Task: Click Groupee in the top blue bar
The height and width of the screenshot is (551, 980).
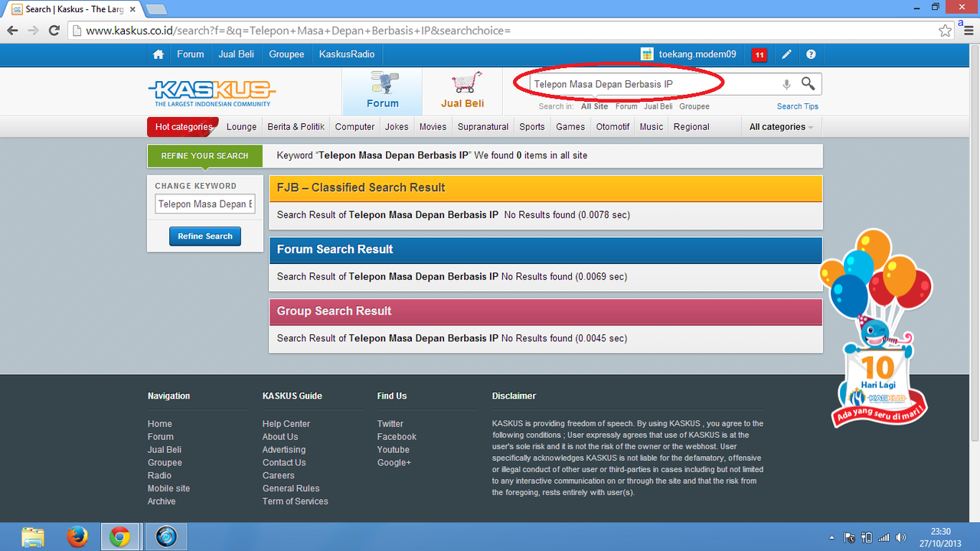Action: point(286,54)
